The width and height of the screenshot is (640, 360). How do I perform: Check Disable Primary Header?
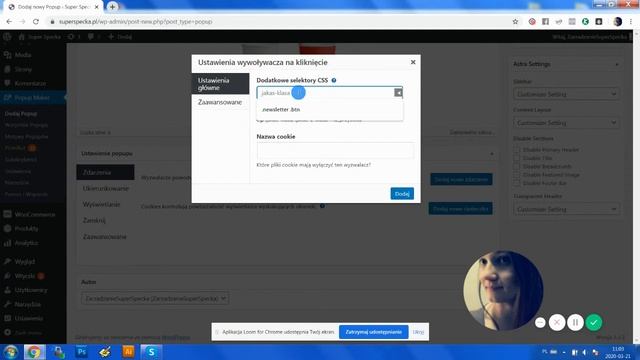517,150
